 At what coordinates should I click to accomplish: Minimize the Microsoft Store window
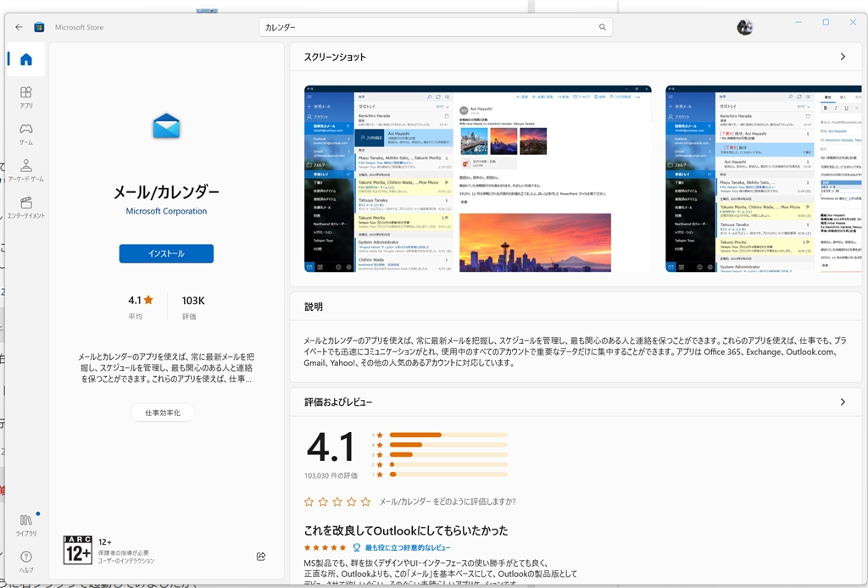click(798, 22)
